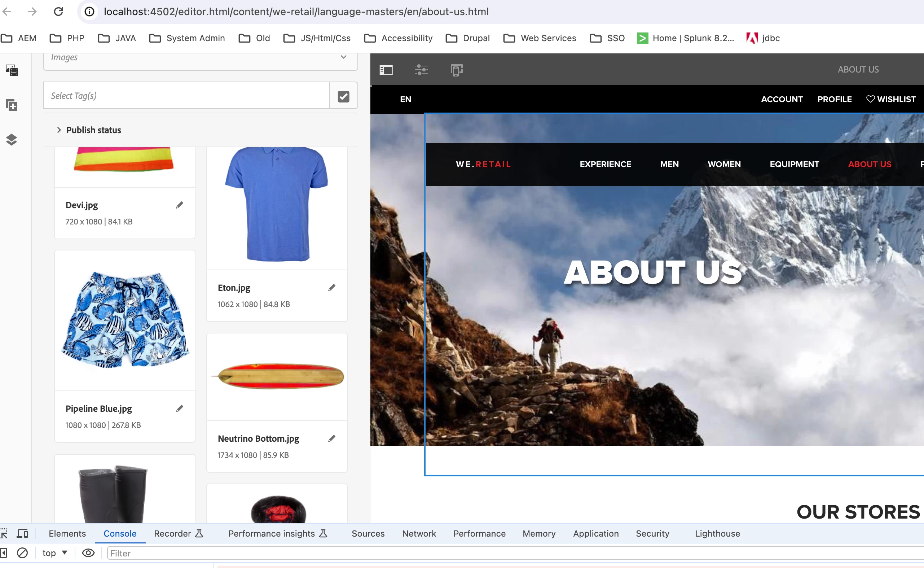Open Page Information sliders icon
Viewport: 924px width, 568px height.
(x=421, y=70)
